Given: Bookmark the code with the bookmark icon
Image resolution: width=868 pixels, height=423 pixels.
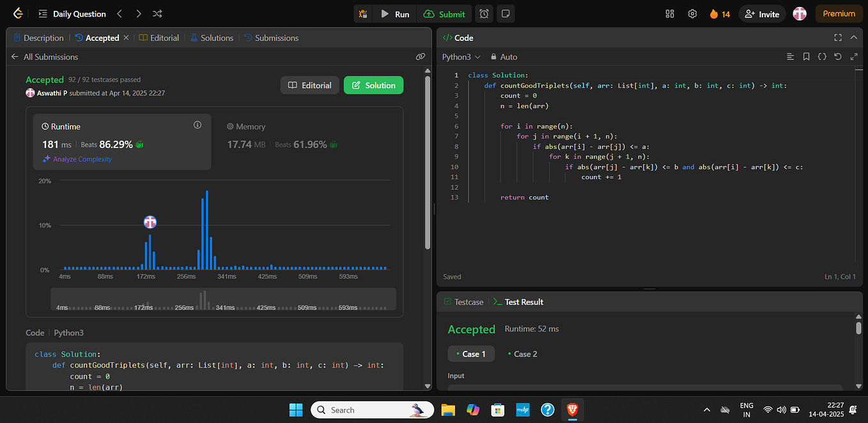Looking at the screenshot, I should (x=806, y=57).
